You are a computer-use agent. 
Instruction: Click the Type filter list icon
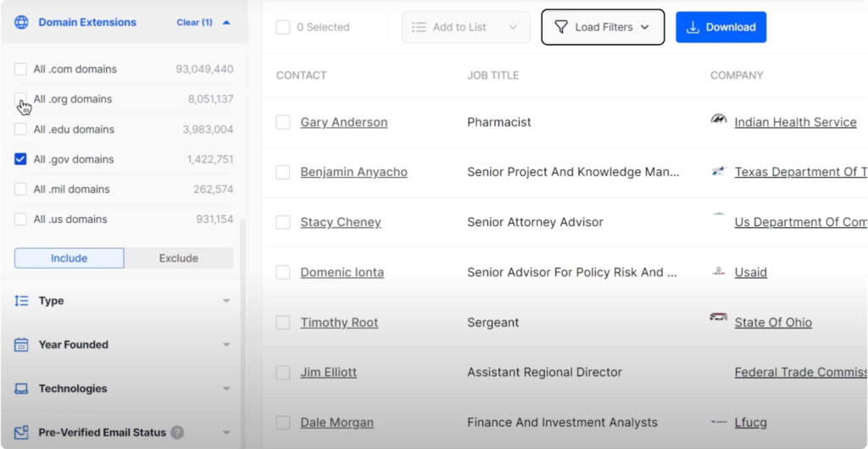click(x=22, y=301)
